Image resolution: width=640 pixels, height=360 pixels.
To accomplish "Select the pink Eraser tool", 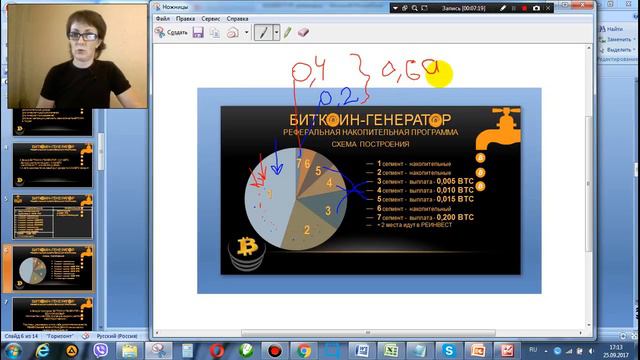I will tap(303, 32).
